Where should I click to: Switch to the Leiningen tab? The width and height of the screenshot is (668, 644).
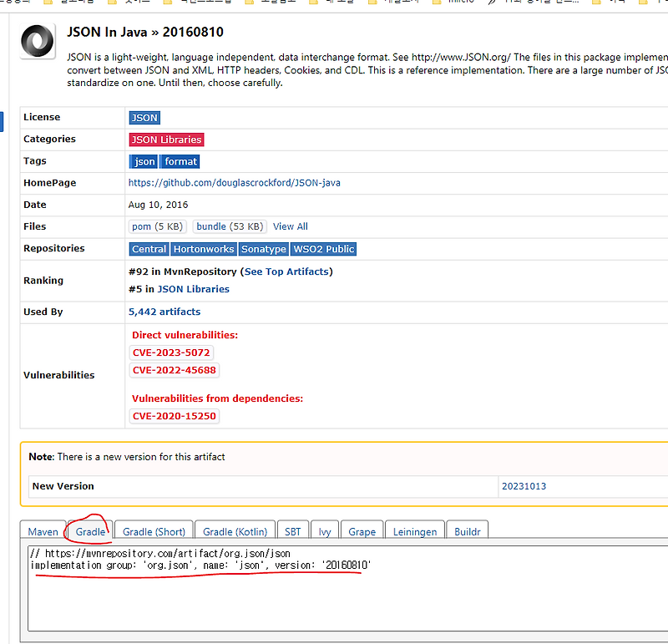point(415,531)
